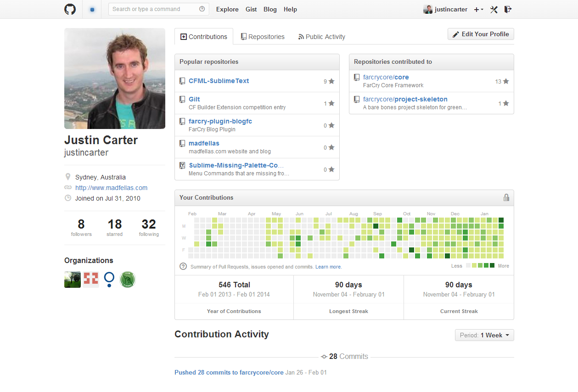578x392 pixels.
Task: Open the GitHub Octocat logo home link
Action: point(70,9)
